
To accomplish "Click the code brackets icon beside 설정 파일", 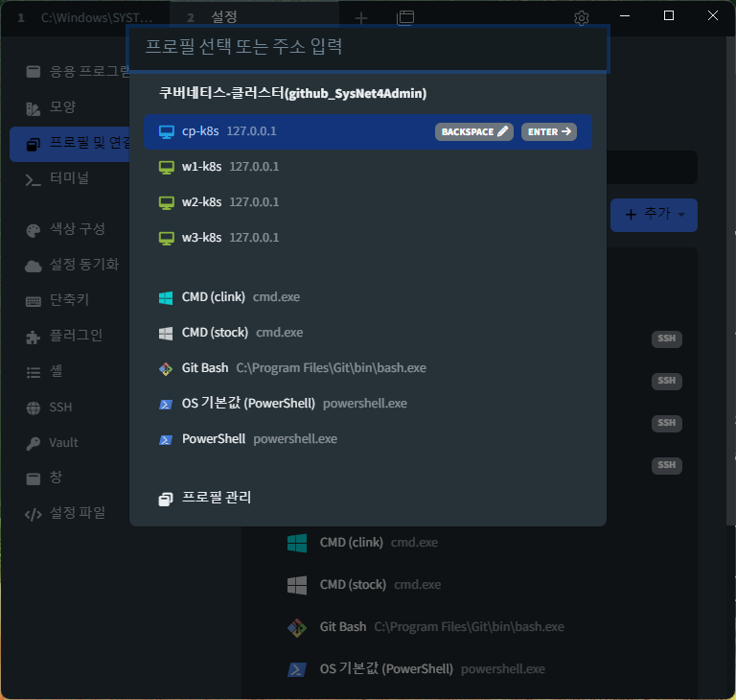I will (33, 515).
